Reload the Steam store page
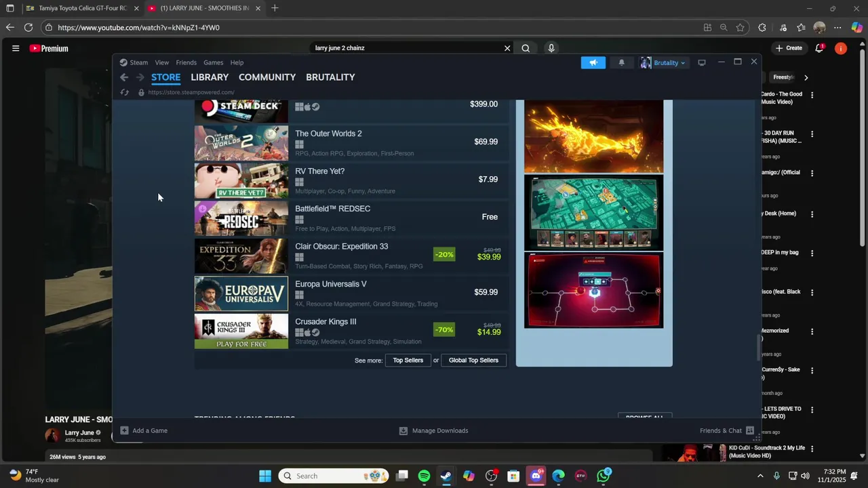This screenshot has height=488, width=868. pos(124,92)
